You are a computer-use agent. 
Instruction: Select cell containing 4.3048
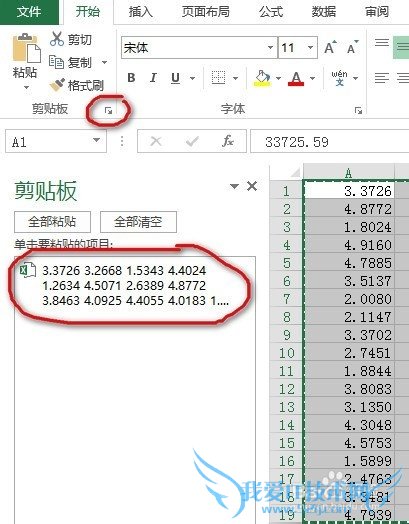pos(349,425)
